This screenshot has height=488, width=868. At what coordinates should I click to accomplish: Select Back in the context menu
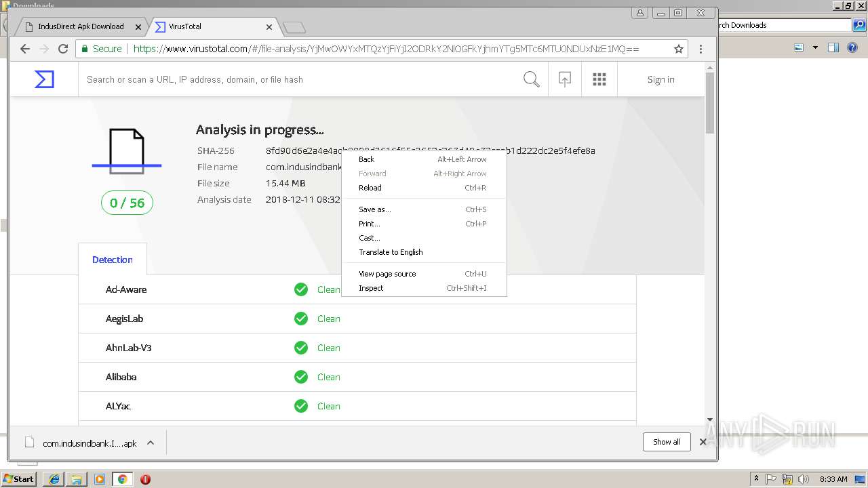[422, 159]
